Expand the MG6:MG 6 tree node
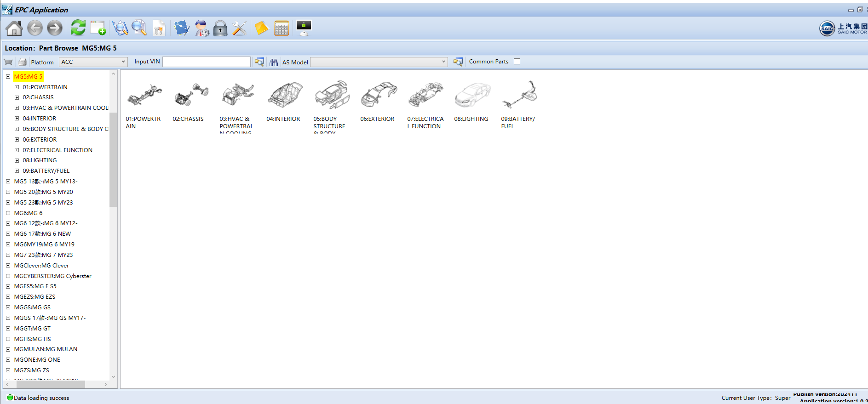Screen dimensions: 868x404 (x=8, y=213)
